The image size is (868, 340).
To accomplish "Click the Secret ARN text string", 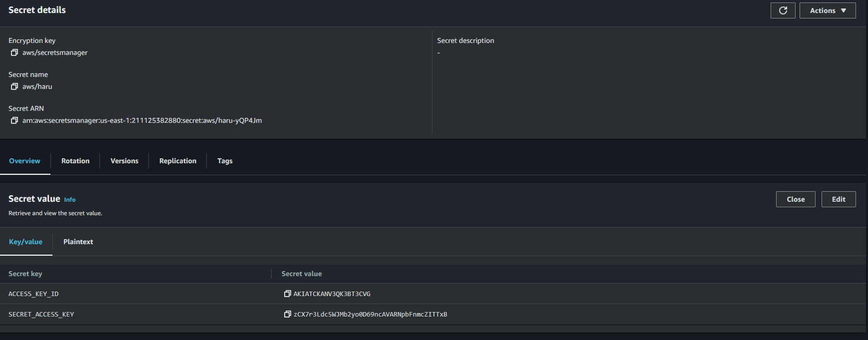I will 142,120.
